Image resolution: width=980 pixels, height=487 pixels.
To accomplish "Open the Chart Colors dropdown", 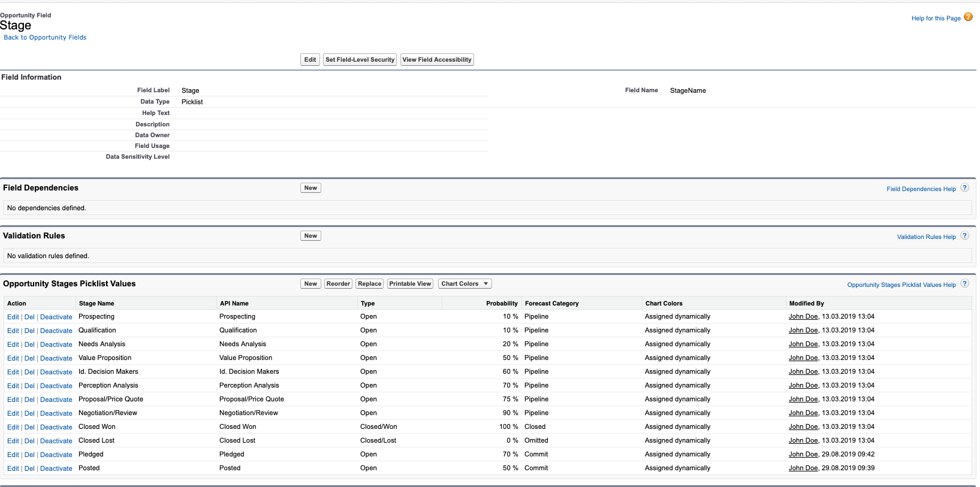I will [465, 284].
